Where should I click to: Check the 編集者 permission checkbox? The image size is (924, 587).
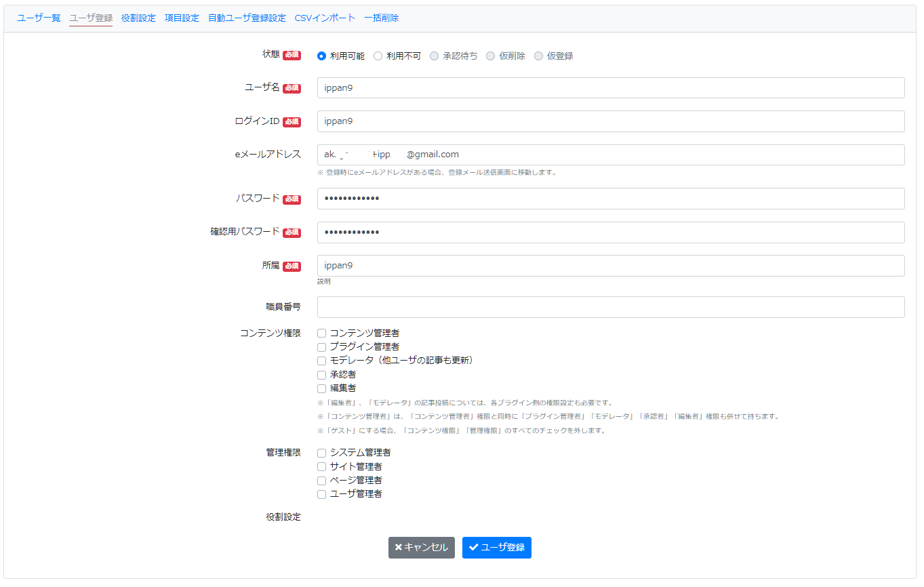tap(321, 388)
